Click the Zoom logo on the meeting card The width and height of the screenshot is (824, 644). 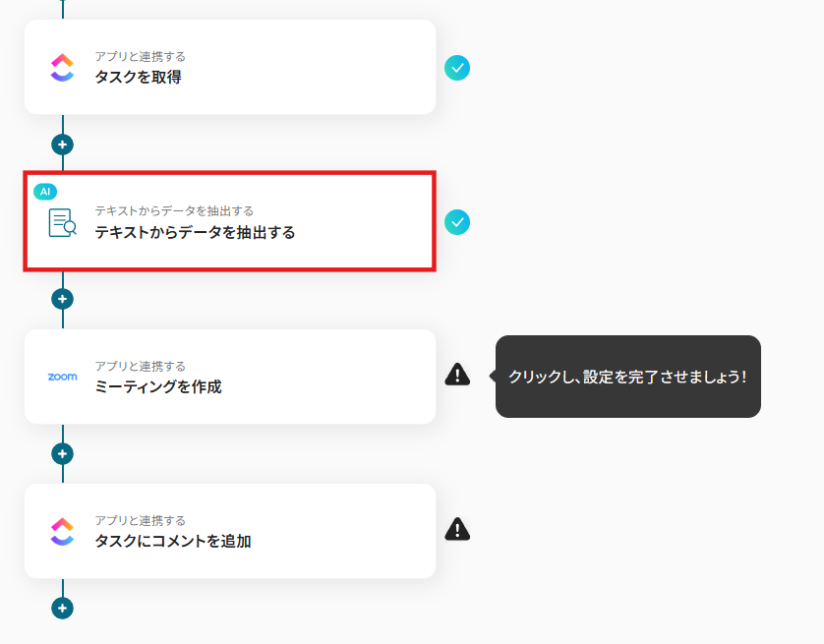pyautogui.click(x=63, y=377)
